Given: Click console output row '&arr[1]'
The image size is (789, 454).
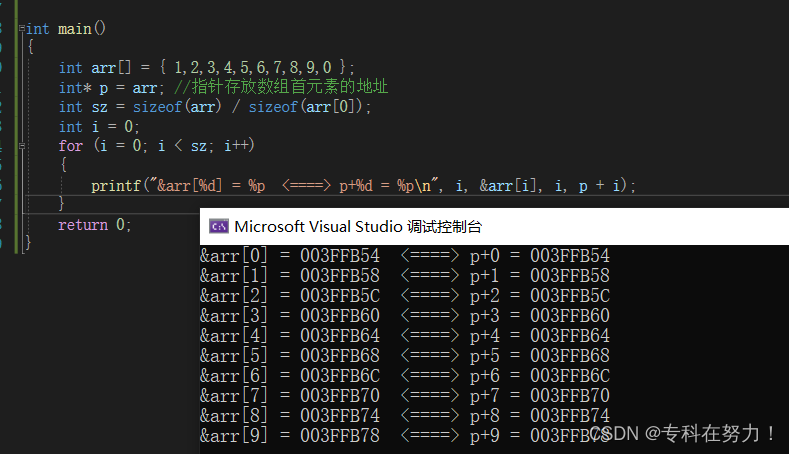Looking at the screenshot, I should [x=405, y=276].
